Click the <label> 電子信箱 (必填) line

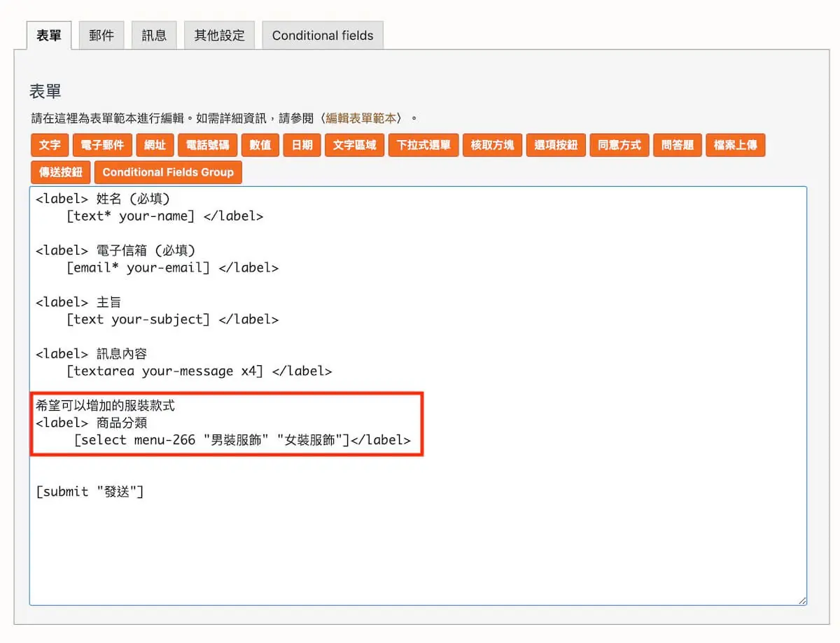115,250
